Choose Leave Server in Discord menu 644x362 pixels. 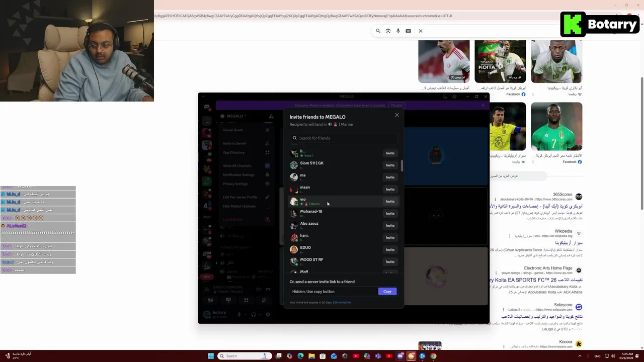tap(247, 220)
